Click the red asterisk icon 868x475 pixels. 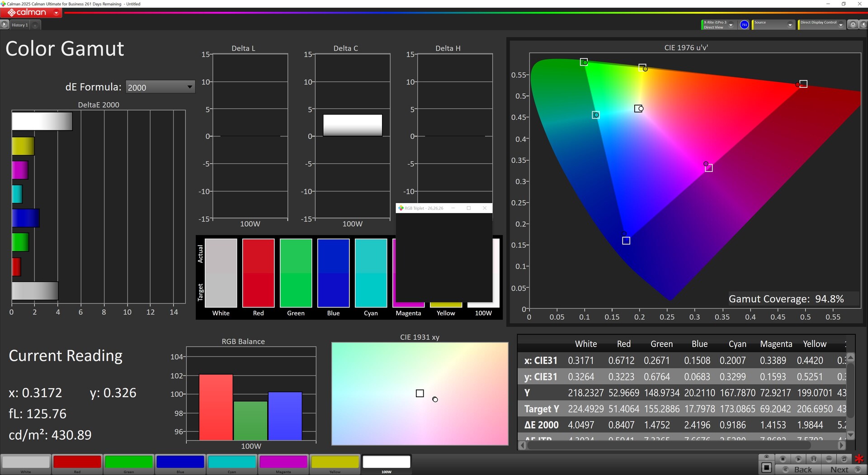pyautogui.click(x=859, y=459)
